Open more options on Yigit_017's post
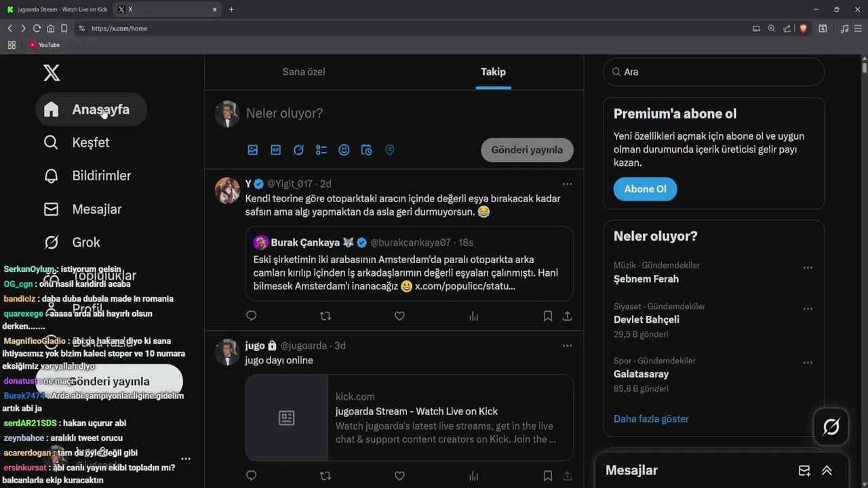The height and width of the screenshot is (488, 868). tap(567, 184)
